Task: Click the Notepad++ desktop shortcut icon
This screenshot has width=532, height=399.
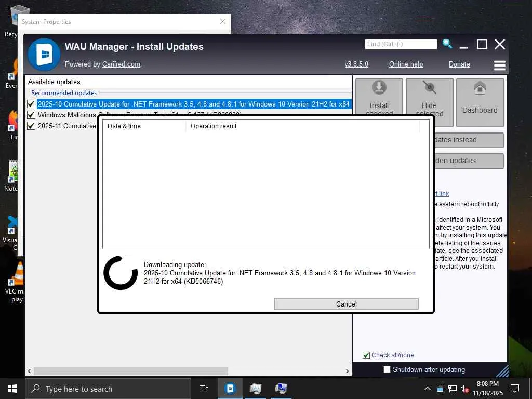Action: coord(14,176)
